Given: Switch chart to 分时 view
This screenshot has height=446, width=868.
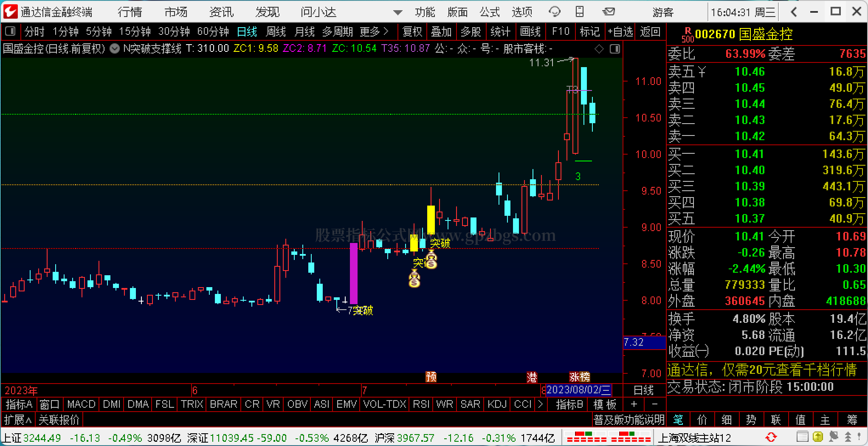Looking at the screenshot, I should (x=34, y=32).
